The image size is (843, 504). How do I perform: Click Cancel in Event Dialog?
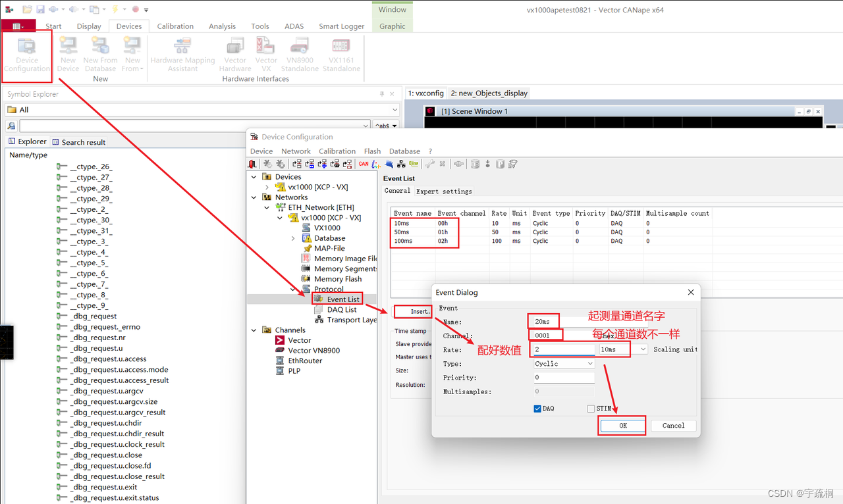tap(673, 426)
